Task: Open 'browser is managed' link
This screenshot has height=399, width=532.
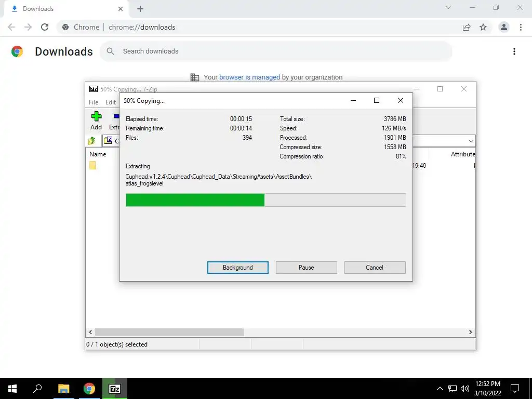Action: point(249,77)
